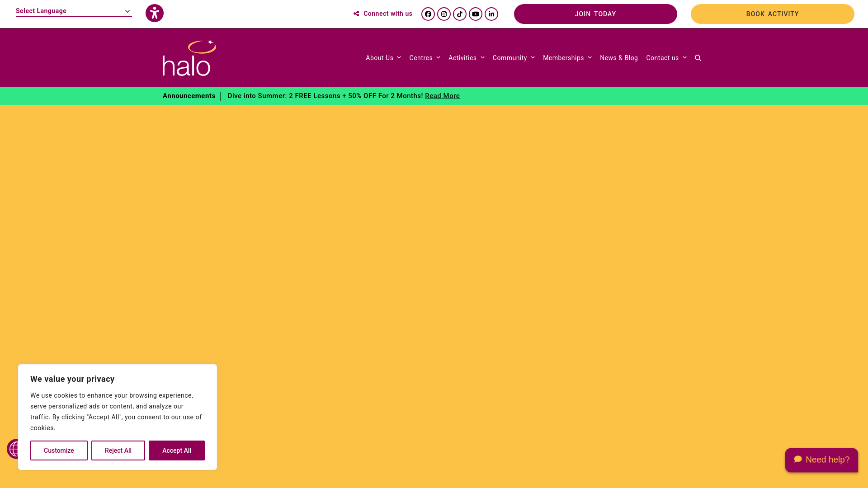
Task: Click the BOOK ACTIVITY button
Action: point(772,14)
